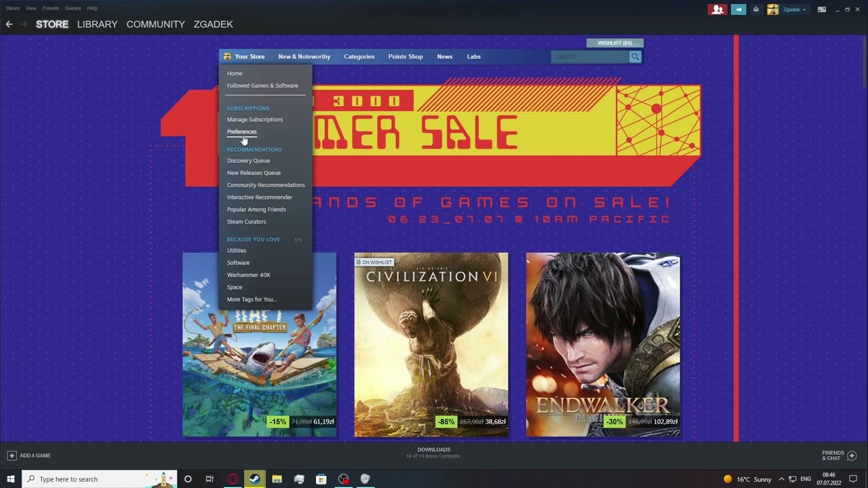Open Cortana circle on taskbar
The width and height of the screenshot is (868, 488).
(188, 479)
